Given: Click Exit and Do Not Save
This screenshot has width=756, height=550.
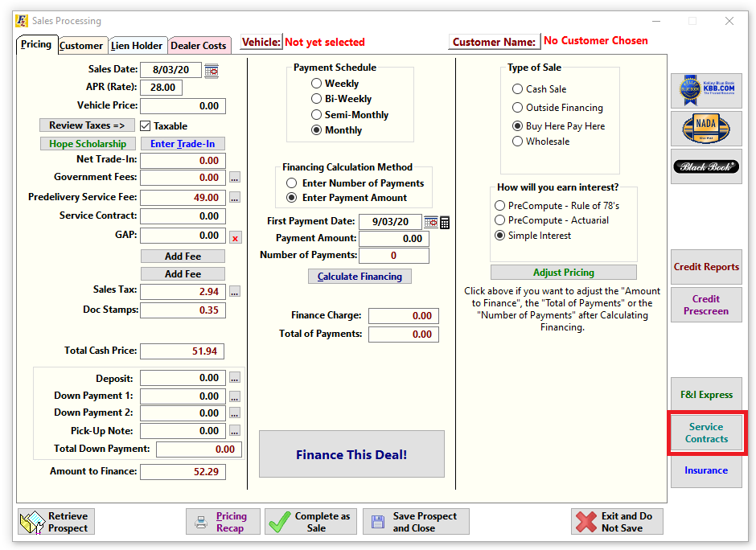Looking at the screenshot, I should pos(617,522).
